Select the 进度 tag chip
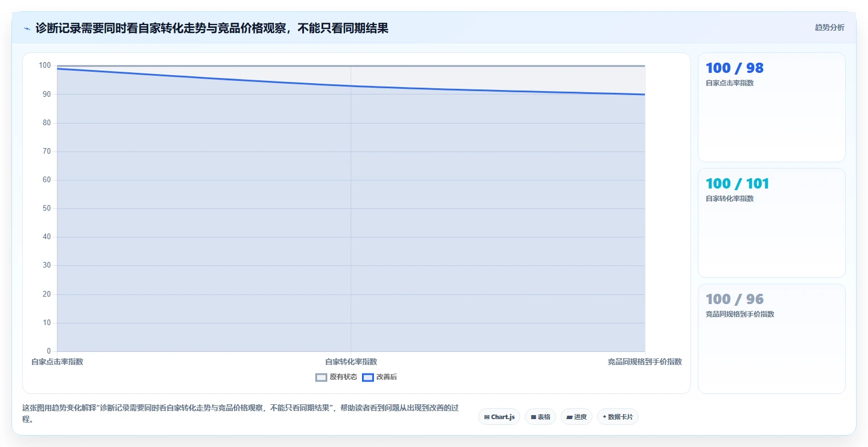 click(576, 417)
